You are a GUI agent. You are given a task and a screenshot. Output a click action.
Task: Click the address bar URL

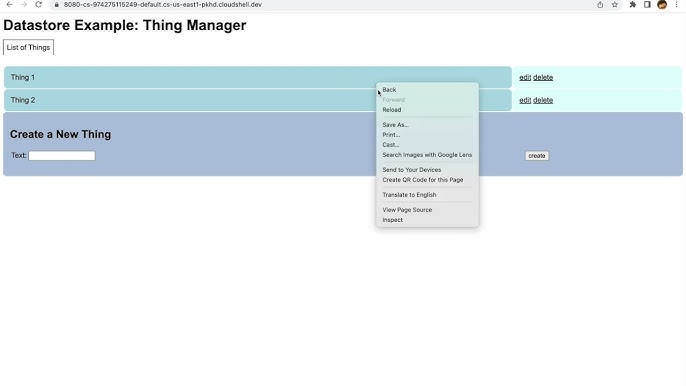(163, 4)
